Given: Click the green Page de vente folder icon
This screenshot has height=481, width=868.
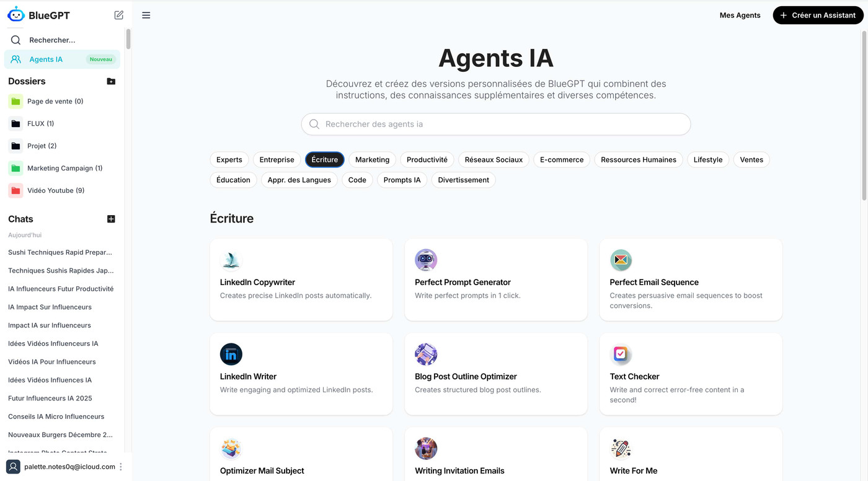Looking at the screenshot, I should click(15, 101).
